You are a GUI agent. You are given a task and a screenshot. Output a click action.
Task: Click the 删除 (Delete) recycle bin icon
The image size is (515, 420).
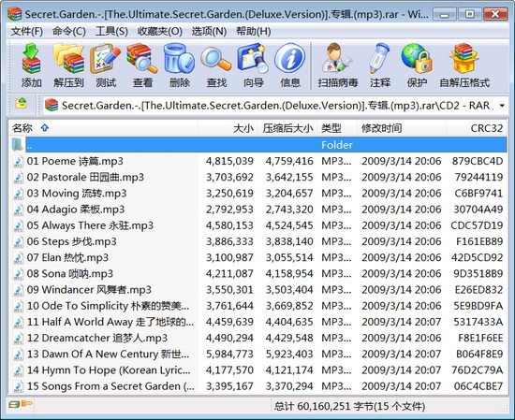click(180, 65)
